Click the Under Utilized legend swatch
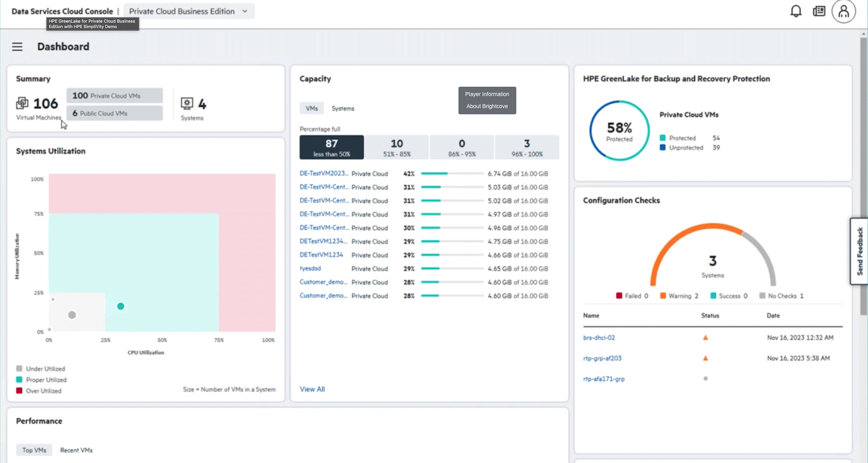Image resolution: width=868 pixels, height=463 pixels. 19,369
